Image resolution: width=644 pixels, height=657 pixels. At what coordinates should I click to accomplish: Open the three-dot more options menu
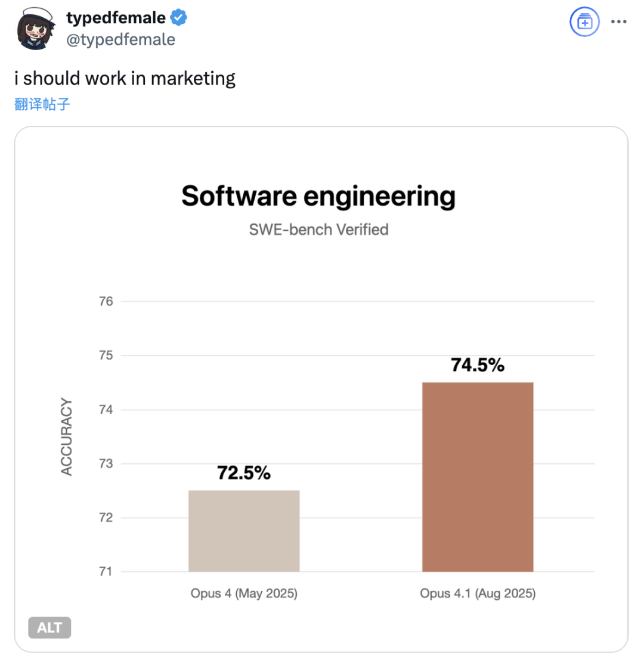pyautogui.click(x=618, y=22)
